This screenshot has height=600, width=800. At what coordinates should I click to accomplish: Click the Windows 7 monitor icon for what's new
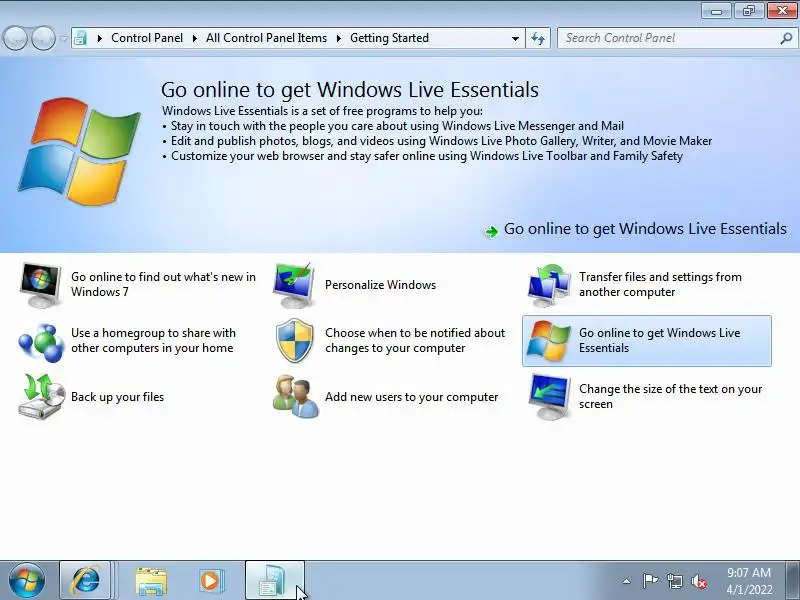pyautogui.click(x=40, y=285)
